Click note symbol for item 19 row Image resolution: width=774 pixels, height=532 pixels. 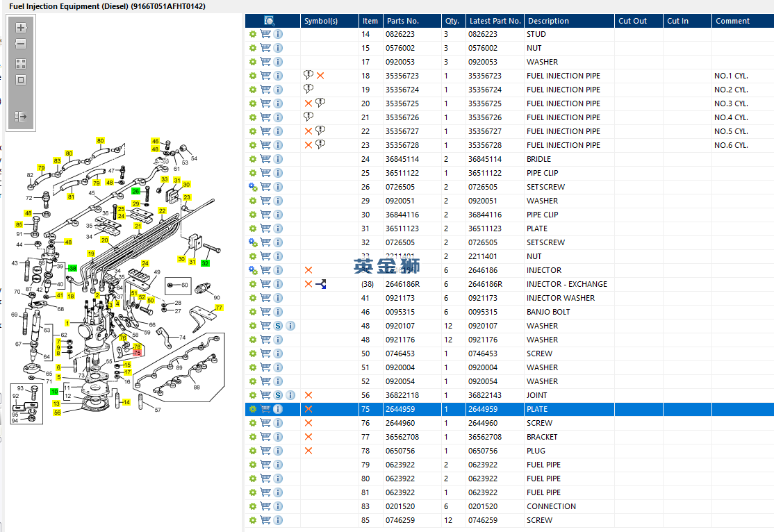tap(308, 89)
